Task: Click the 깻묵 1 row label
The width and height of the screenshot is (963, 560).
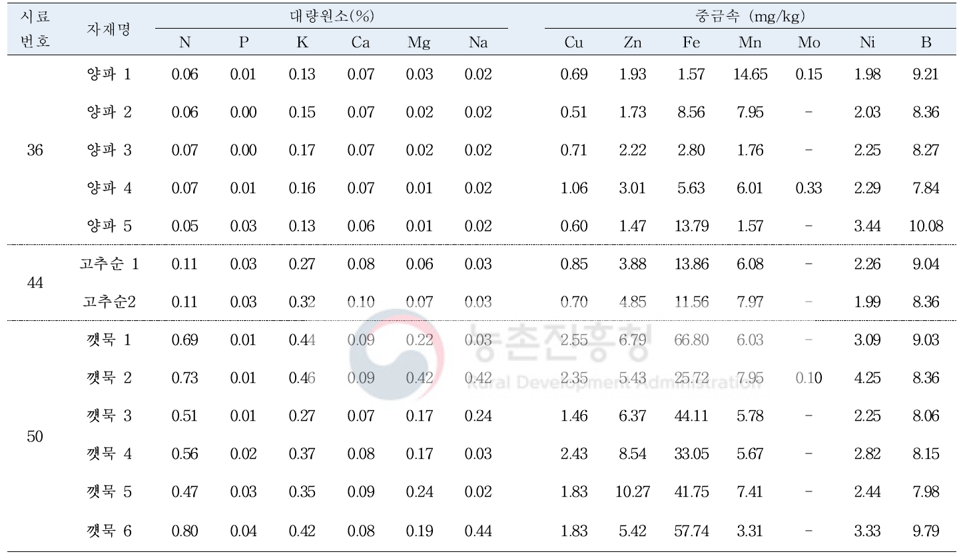Action: [x=109, y=340]
